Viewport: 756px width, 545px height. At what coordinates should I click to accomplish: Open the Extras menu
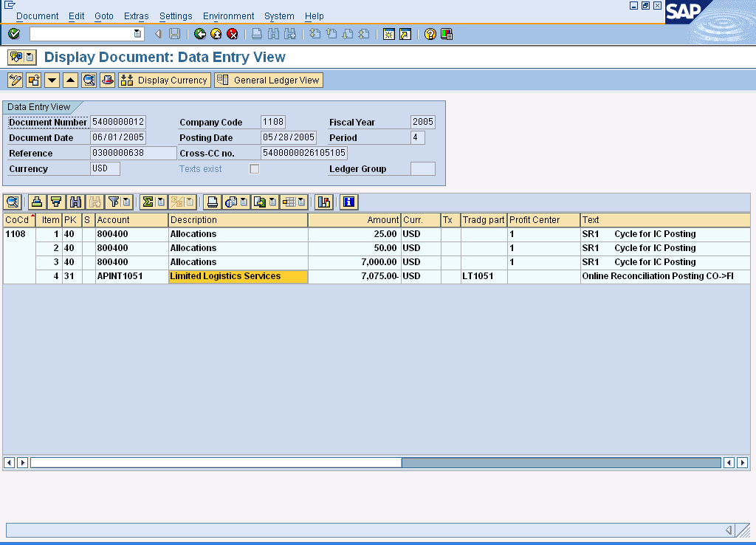(x=136, y=16)
